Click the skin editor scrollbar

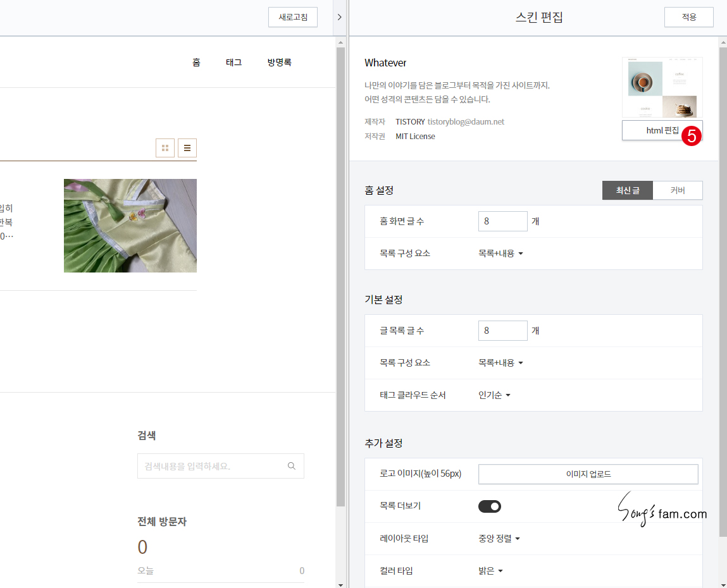(x=723, y=291)
